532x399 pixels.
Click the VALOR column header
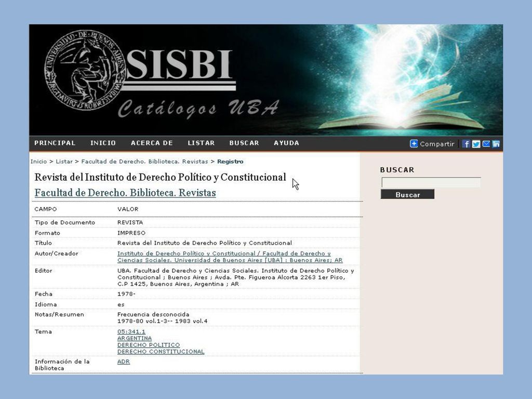pyautogui.click(x=128, y=209)
